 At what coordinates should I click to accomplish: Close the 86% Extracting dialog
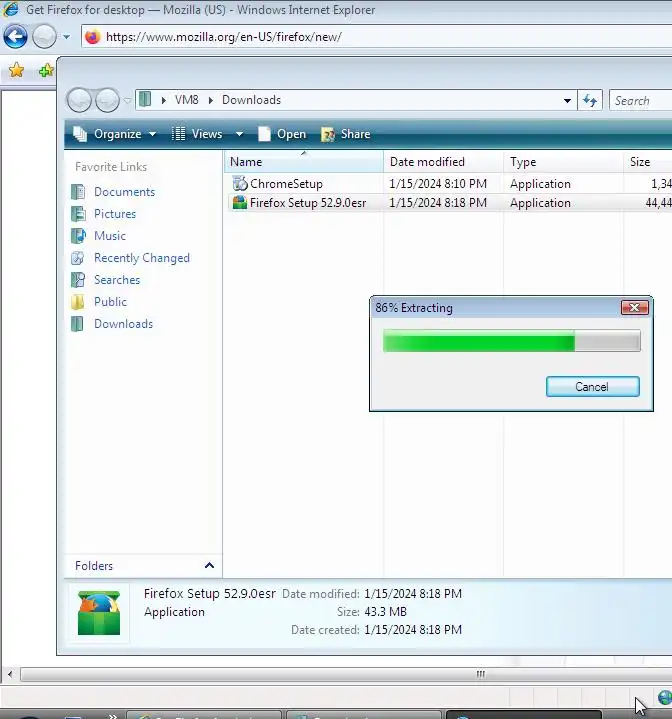click(x=634, y=308)
